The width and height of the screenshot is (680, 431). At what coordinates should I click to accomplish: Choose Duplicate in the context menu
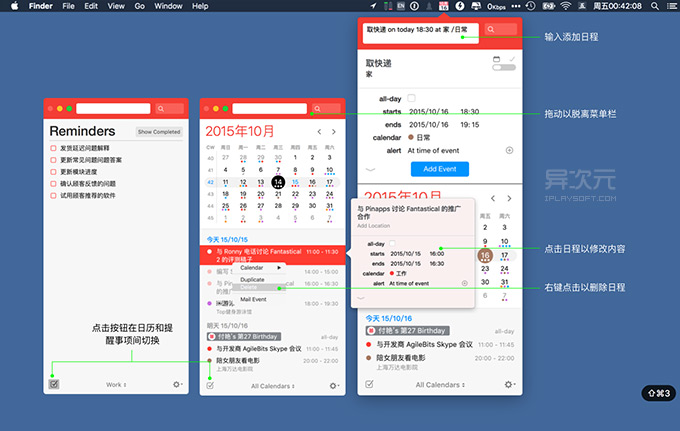253,279
